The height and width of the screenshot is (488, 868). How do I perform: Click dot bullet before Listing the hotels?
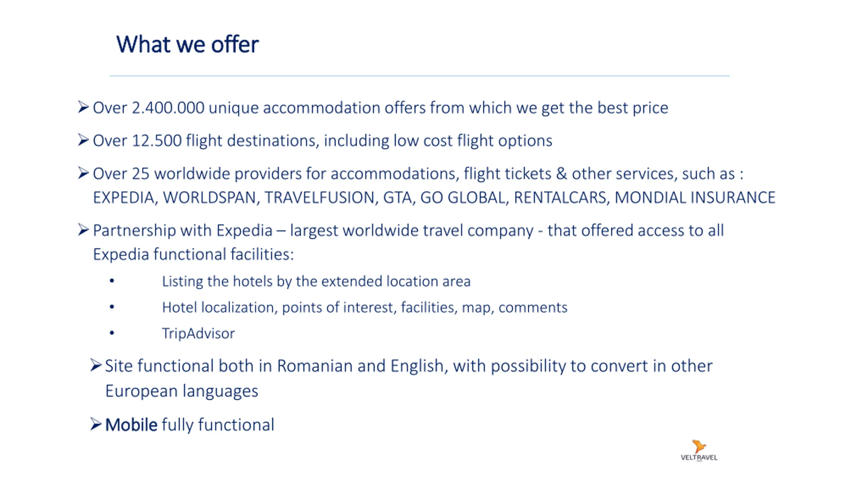pyautogui.click(x=112, y=281)
